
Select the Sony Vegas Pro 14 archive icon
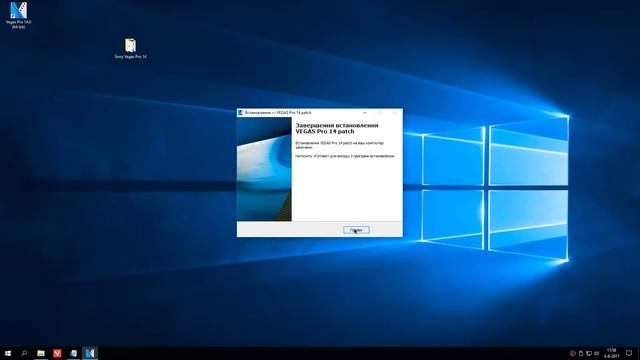[x=130, y=49]
